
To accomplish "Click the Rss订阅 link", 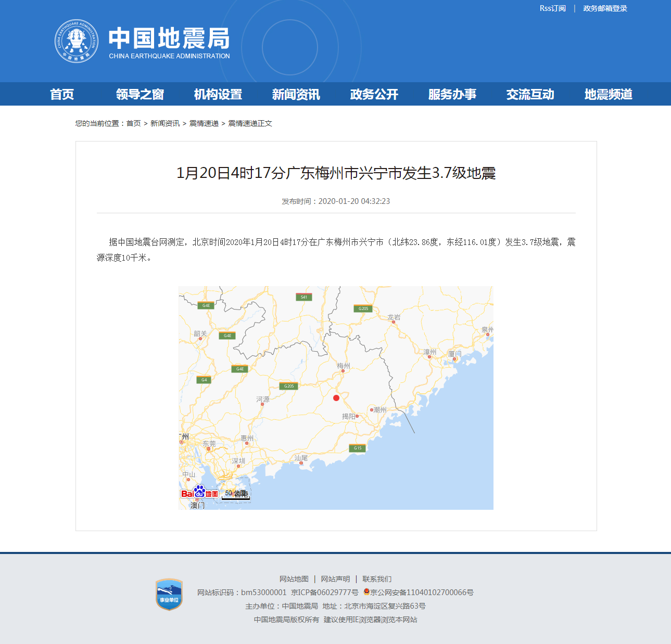I will [552, 8].
